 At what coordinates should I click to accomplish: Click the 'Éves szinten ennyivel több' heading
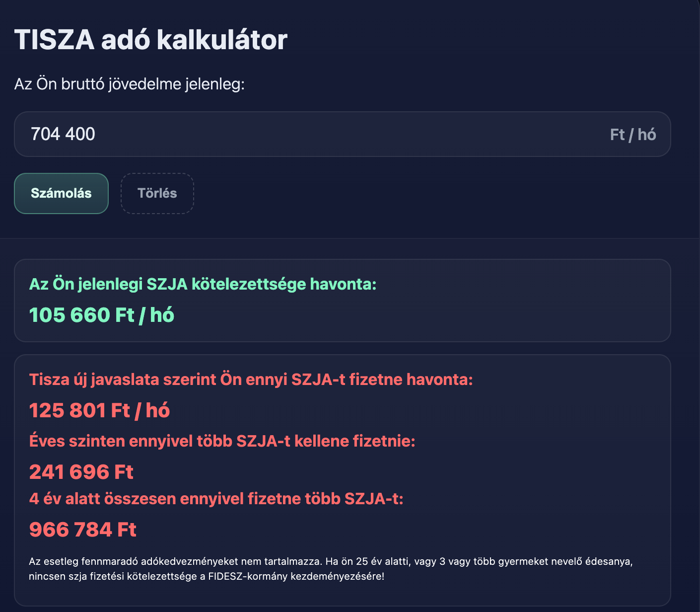pyautogui.click(x=222, y=441)
